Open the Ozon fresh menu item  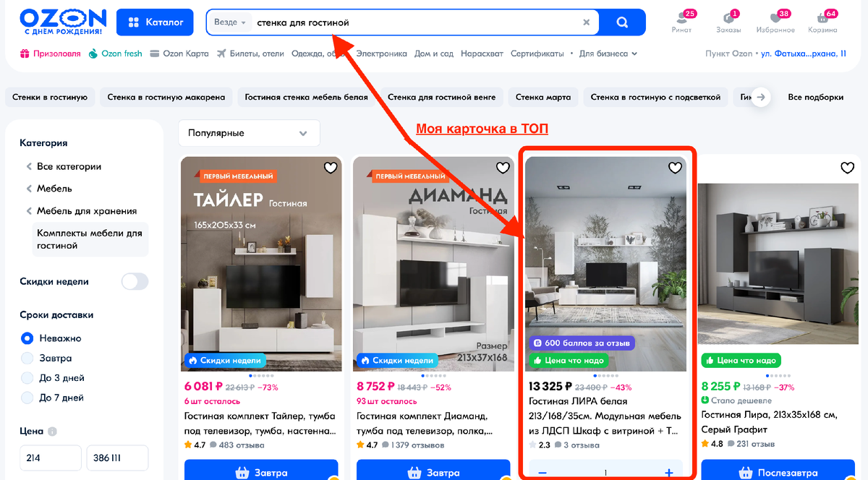116,53
